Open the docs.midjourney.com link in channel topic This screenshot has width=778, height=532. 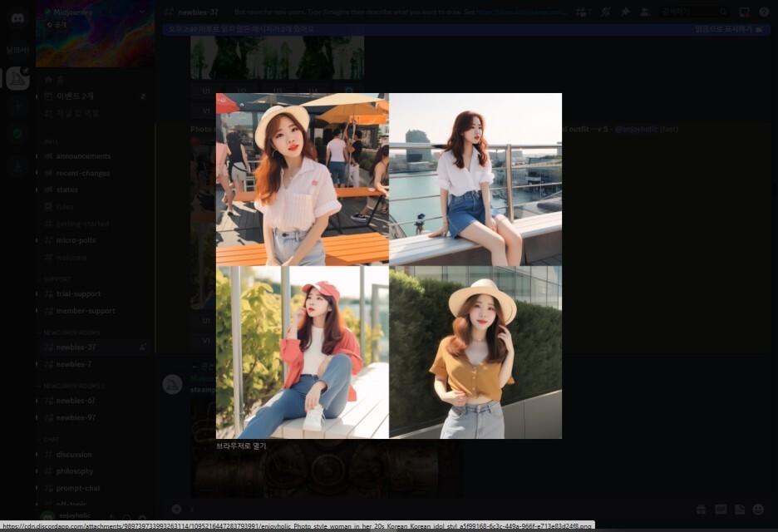pyautogui.click(x=521, y=12)
